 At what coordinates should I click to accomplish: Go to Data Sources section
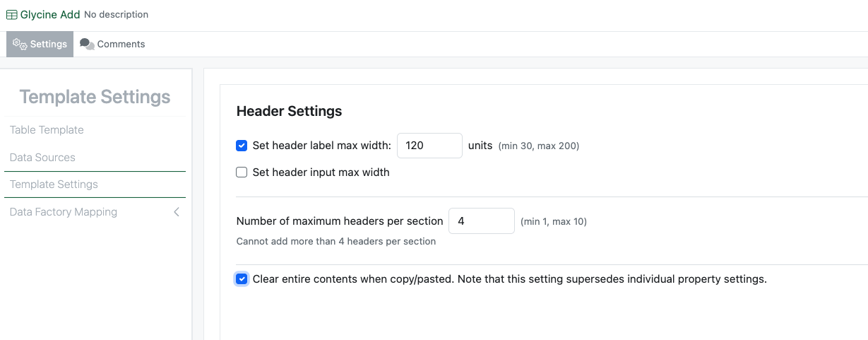(x=42, y=158)
